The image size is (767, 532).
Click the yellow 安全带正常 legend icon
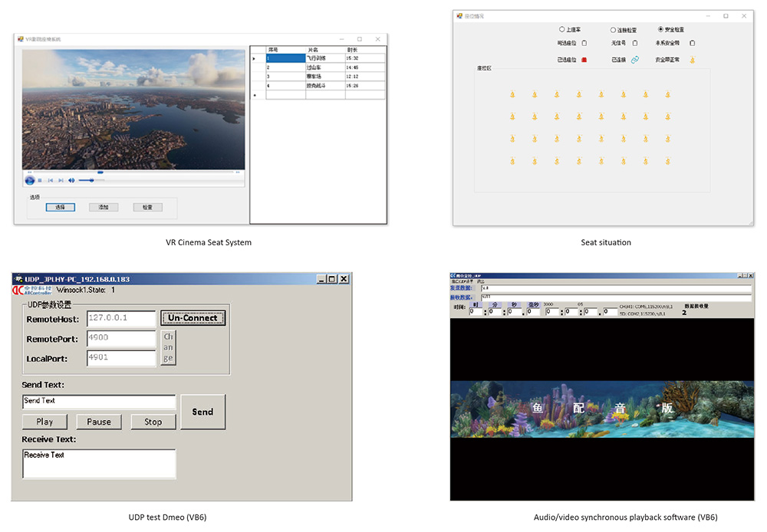pos(693,60)
